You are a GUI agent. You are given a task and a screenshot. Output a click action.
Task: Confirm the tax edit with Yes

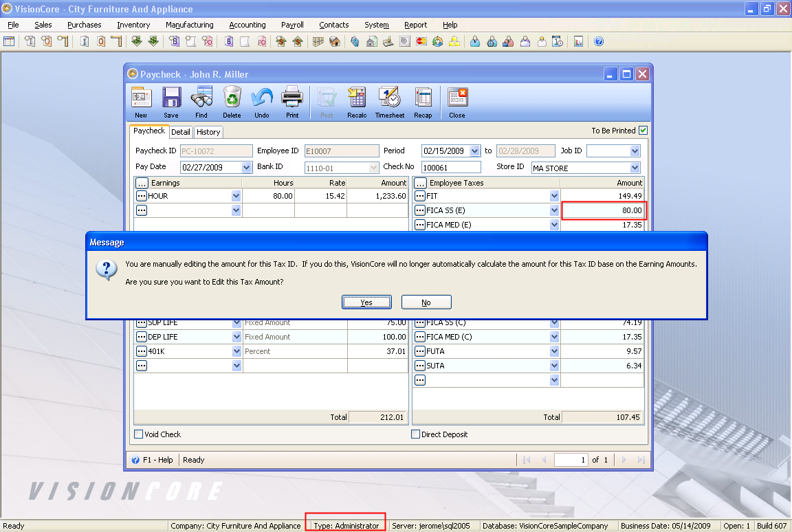tap(366, 302)
